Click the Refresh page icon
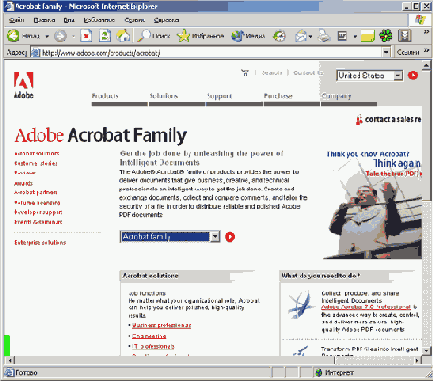Image resolution: width=433 pixels, height=381 pixels. (x=105, y=36)
